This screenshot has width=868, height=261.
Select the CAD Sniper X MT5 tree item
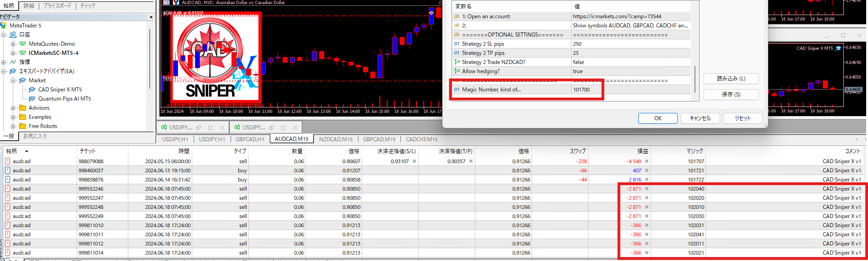click(60, 90)
